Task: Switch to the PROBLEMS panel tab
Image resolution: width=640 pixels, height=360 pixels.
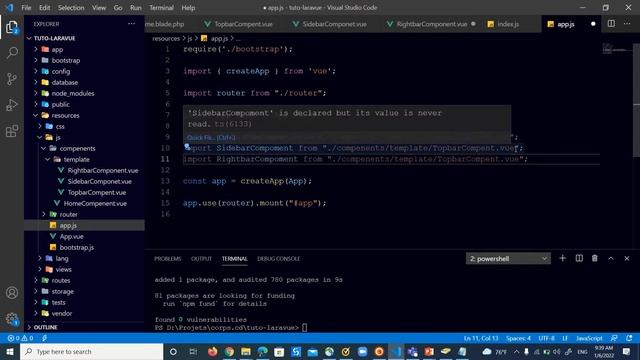Action: click(167, 258)
